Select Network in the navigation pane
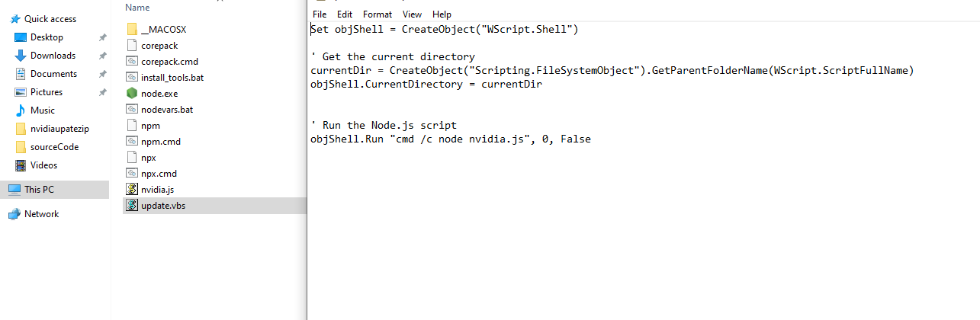 click(x=41, y=214)
